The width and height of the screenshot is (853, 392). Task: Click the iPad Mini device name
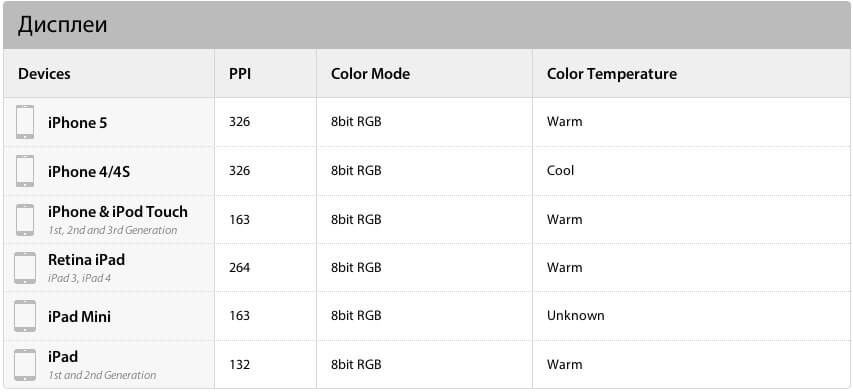[79, 316]
